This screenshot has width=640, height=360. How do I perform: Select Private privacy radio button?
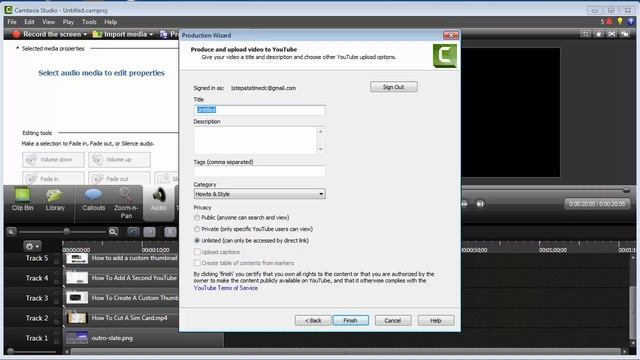pyautogui.click(x=197, y=229)
